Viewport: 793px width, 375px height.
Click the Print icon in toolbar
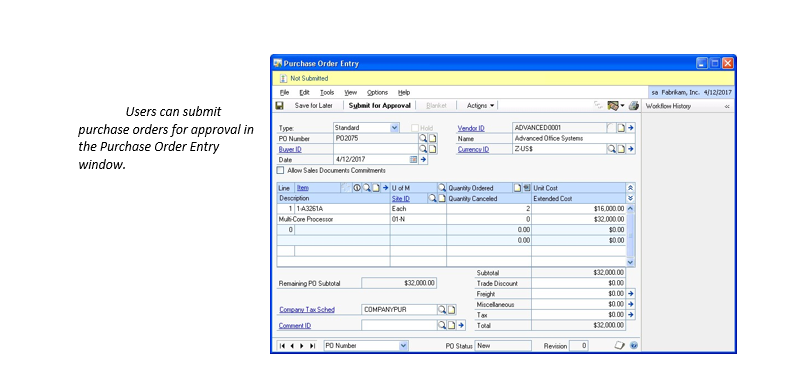(x=634, y=106)
